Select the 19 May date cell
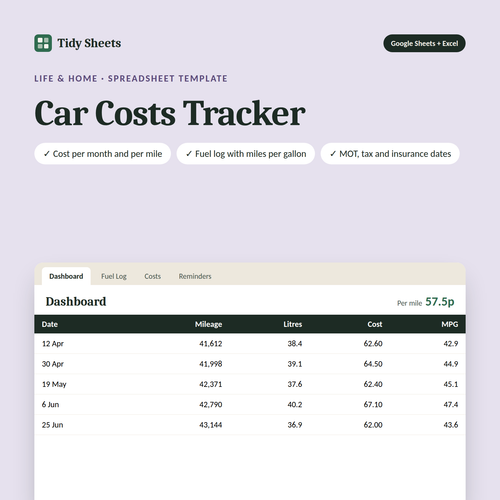The image size is (500, 500). pos(54,384)
